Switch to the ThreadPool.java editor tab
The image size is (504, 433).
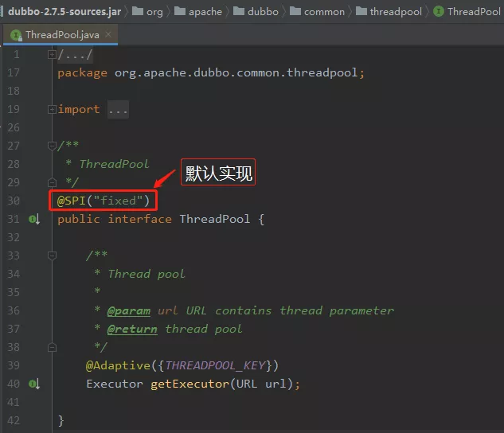[62, 35]
